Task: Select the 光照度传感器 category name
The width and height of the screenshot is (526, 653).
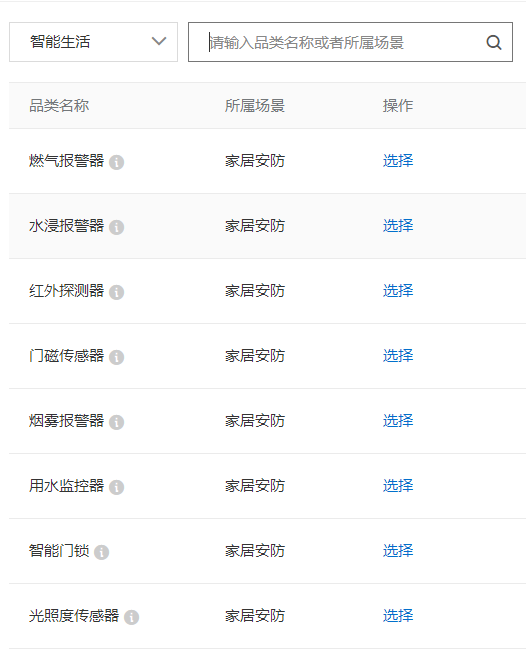Action: 74,616
